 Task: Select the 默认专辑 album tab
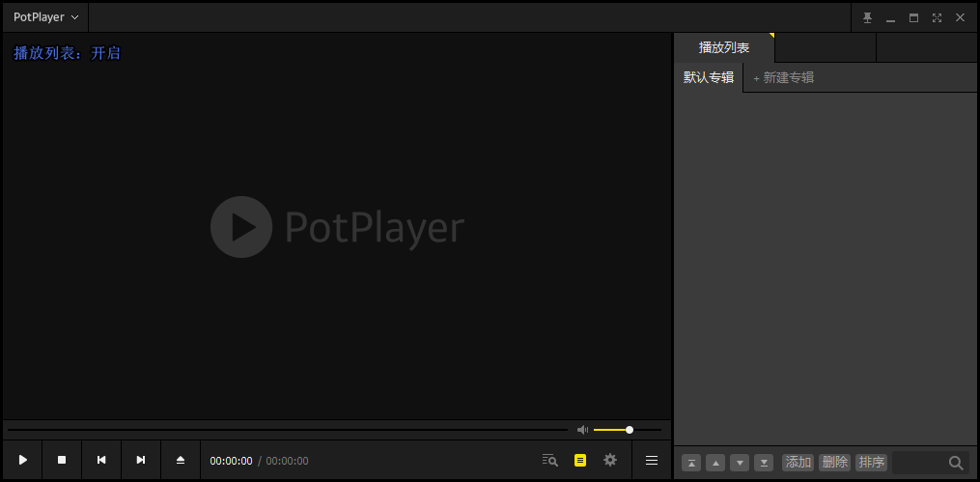click(x=709, y=77)
